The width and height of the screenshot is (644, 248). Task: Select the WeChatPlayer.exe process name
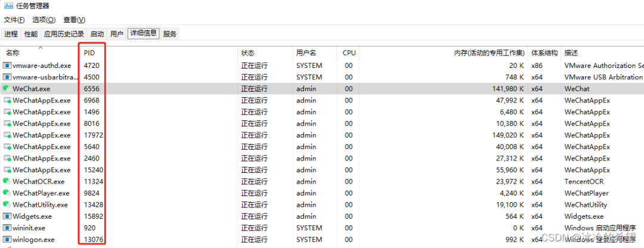pyautogui.click(x=41, y=193)
